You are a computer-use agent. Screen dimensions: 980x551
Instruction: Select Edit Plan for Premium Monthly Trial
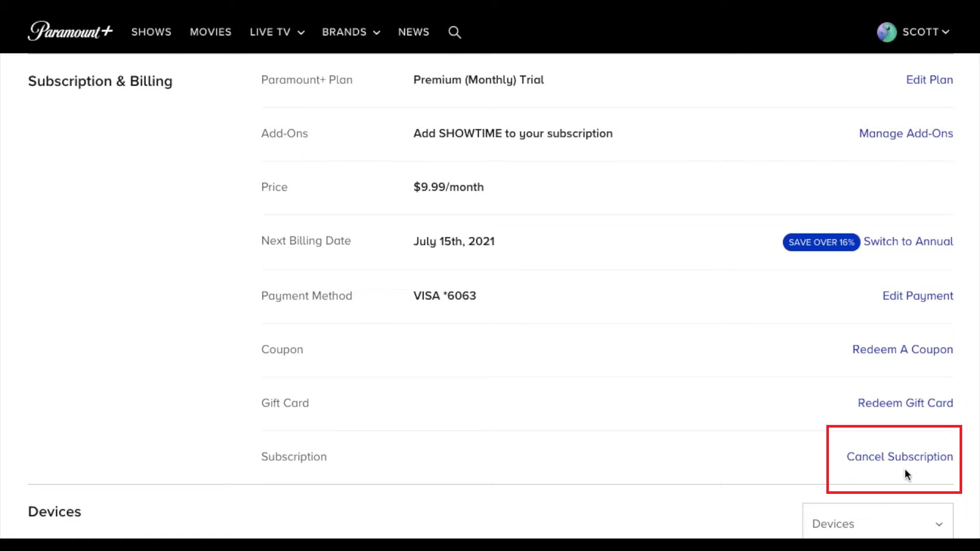point(929,80)
